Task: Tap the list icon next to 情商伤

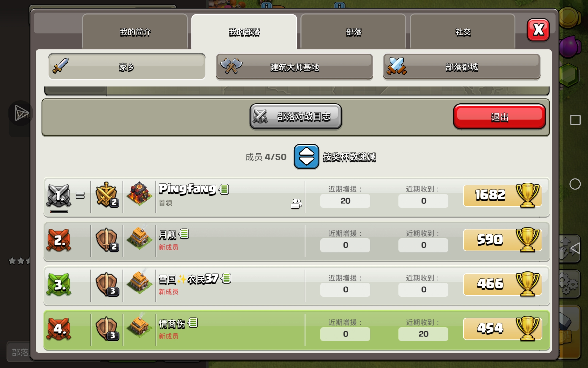Action: (193, 323)
